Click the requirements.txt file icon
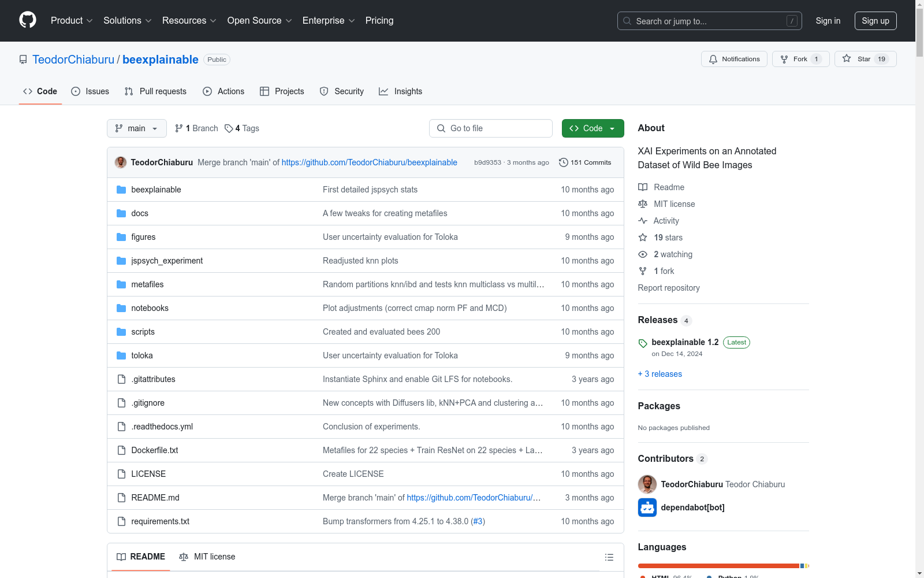 click(x=121, y=521)
